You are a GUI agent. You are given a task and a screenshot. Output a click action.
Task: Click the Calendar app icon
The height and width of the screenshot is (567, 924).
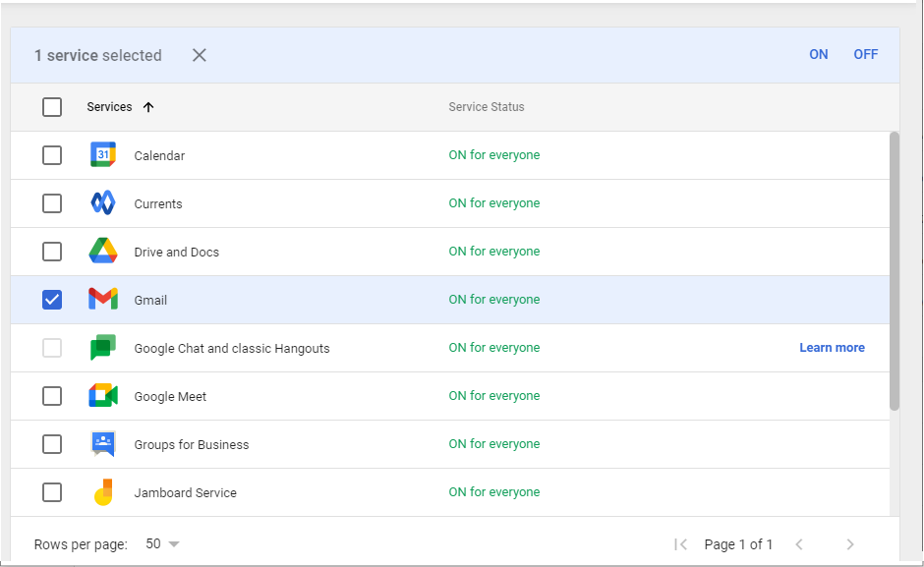[103, 155]
